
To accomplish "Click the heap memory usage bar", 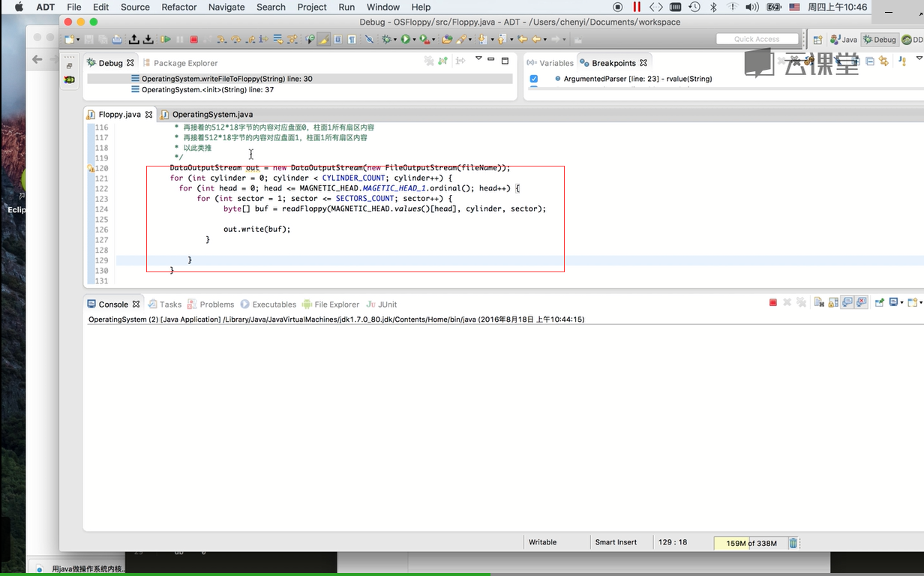I will coord(751,543).
